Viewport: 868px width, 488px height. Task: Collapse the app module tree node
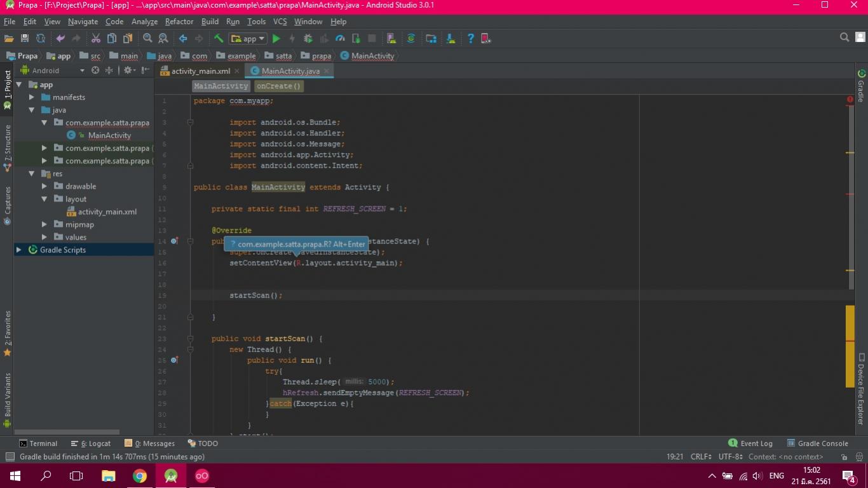click(x=19, y=85)
